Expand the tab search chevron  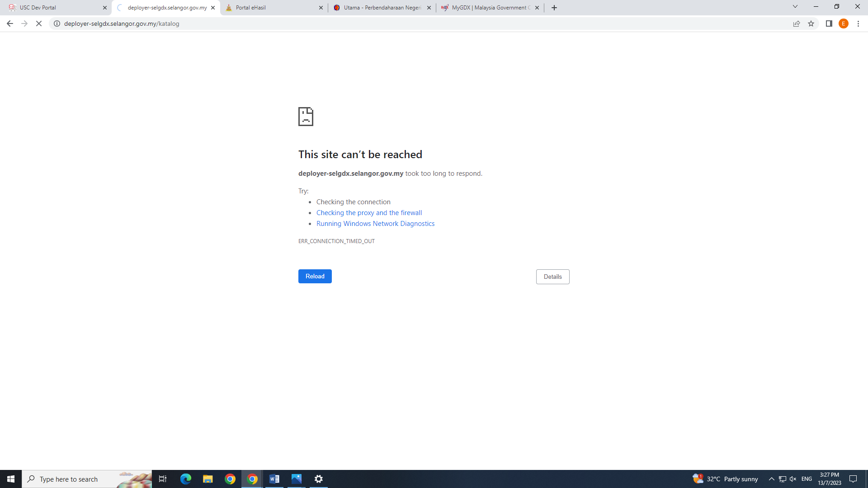[x=795, y=6]
